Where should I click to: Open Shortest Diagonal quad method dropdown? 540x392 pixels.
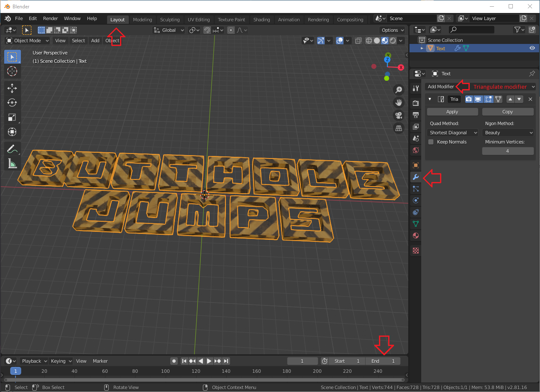pos(453,133)
